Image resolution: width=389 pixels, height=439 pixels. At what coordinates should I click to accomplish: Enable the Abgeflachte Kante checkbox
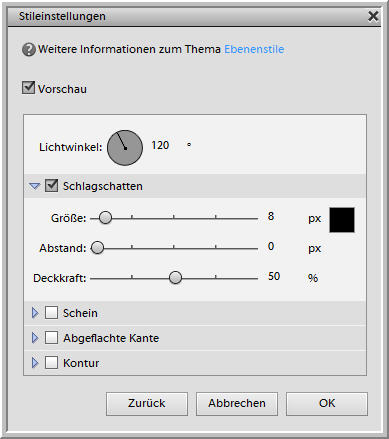(51, 338)
